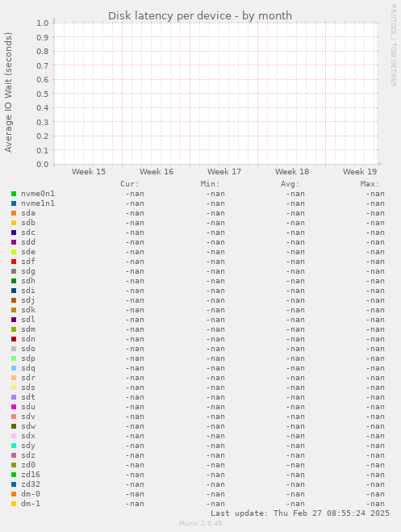Select the sdw legend label
The height and width of the screenshot is (532, 401).
(x=28, y=426)
